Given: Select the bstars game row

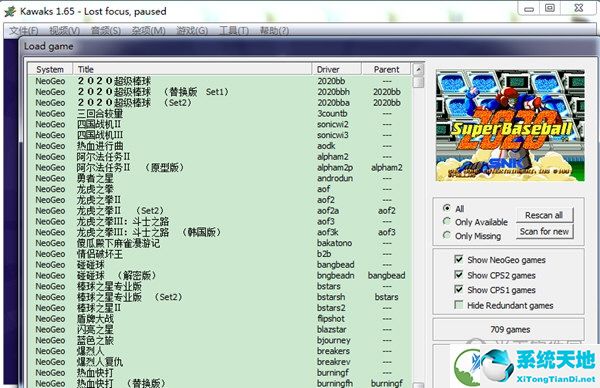Looking at the screenshot, I should [220, 286].
